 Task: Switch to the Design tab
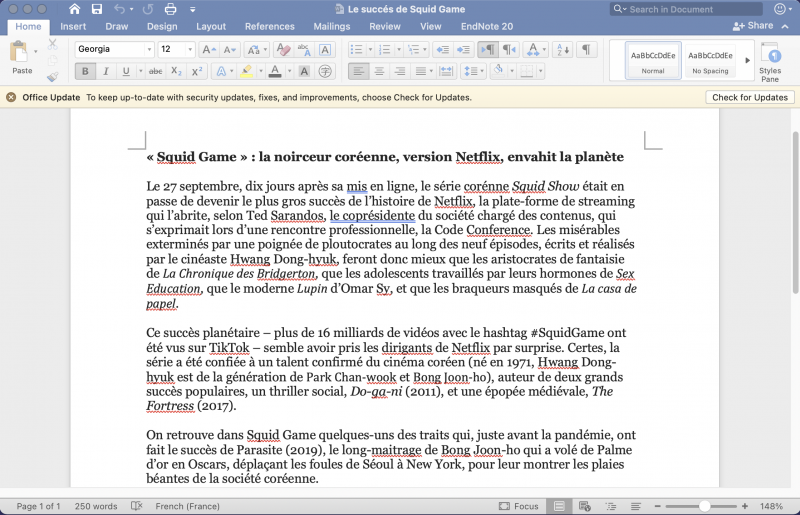coord(162,27)
